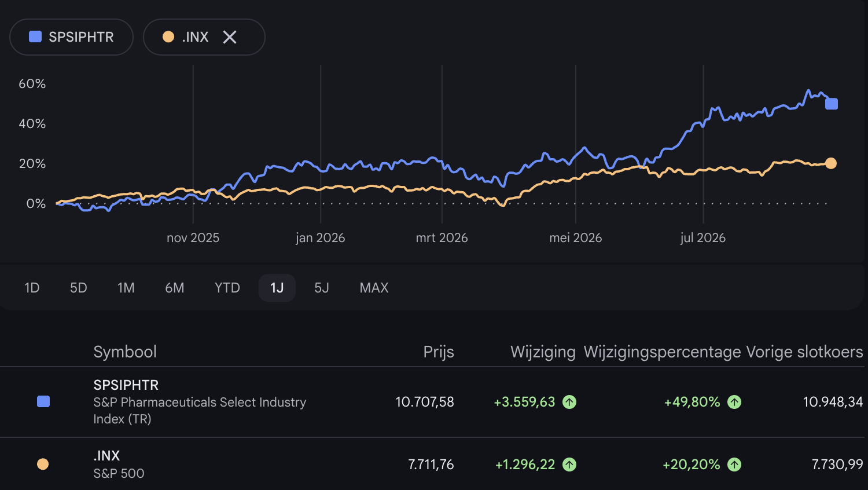Click the orange .INX line endpoint dot
Screen dimensions: 868x490
click(x=831, y=163)
